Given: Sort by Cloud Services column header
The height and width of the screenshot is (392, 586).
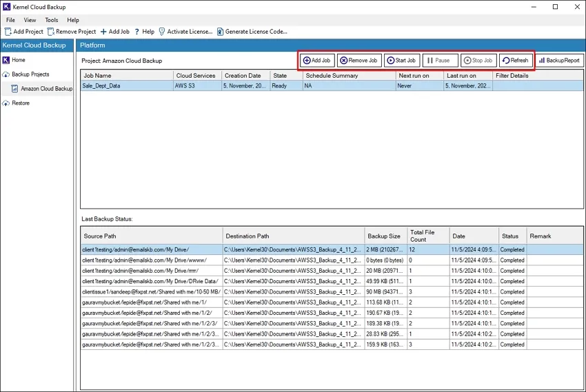Looking at the screenshot, I should pos(197,75).
